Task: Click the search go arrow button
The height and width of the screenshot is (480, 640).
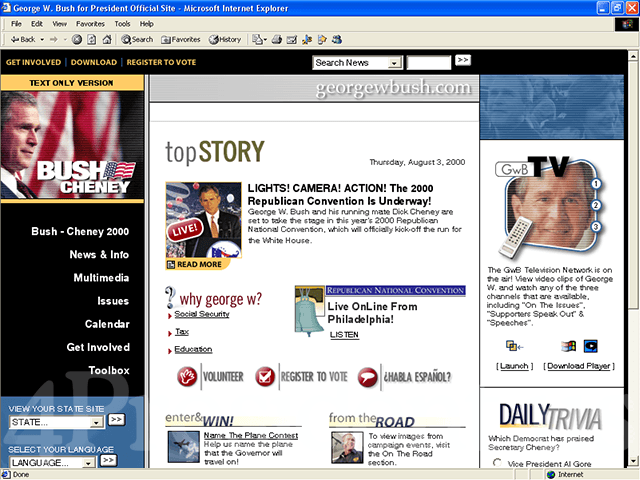Action: click(463, 60)
